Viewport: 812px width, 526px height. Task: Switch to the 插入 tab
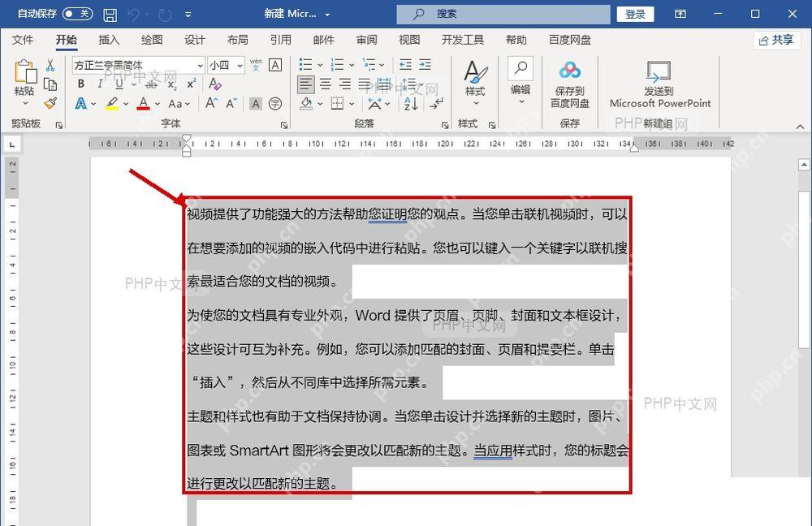coord(109,40)
